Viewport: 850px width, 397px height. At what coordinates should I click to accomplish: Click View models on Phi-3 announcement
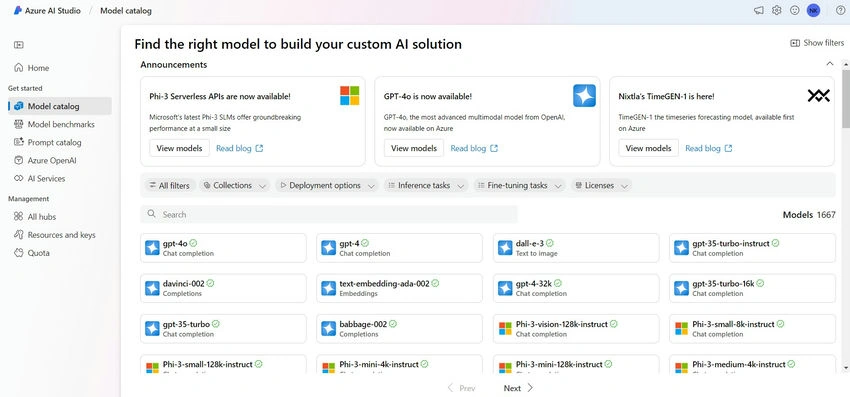[x=179, y=148]
